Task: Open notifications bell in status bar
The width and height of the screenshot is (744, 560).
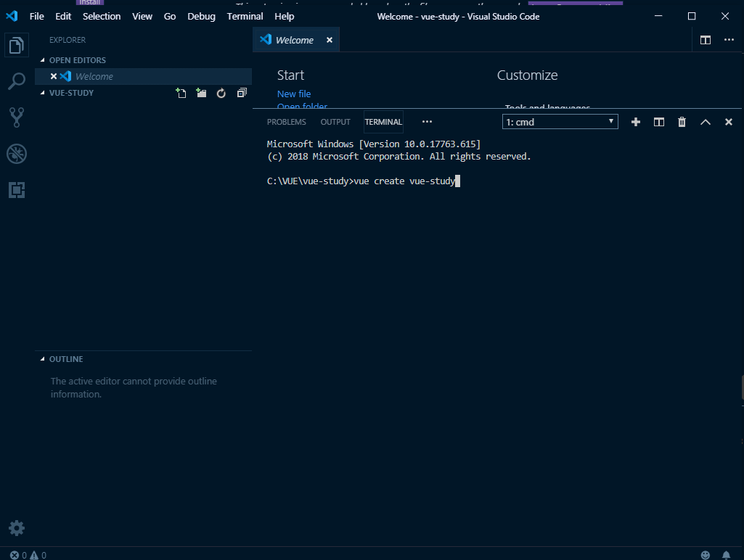Action: 726,555
